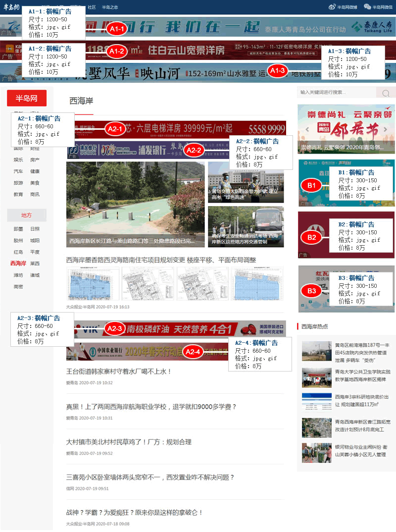The height and width of the screenshot is (532, 396).
Task: Click thumbnail beside 青岛大学公共卫生学院 story
Action: tap(317, 377)
